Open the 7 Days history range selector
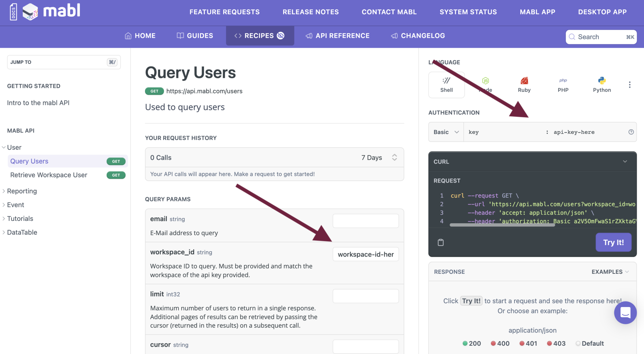Viewport: 644px width, 354px height. (x=379, y=158)
